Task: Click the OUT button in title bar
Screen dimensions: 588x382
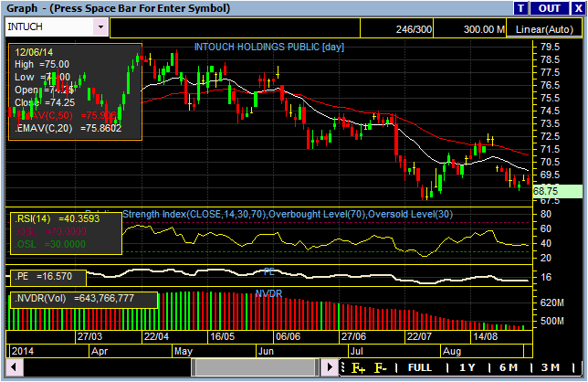Action: click(x=550, y=8)
